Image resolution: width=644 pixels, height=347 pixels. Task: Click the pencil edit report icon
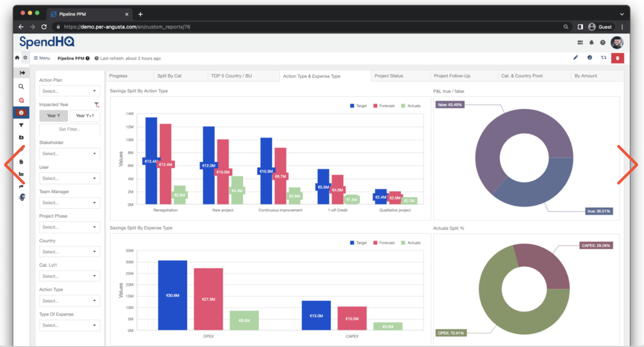[575, 58]
